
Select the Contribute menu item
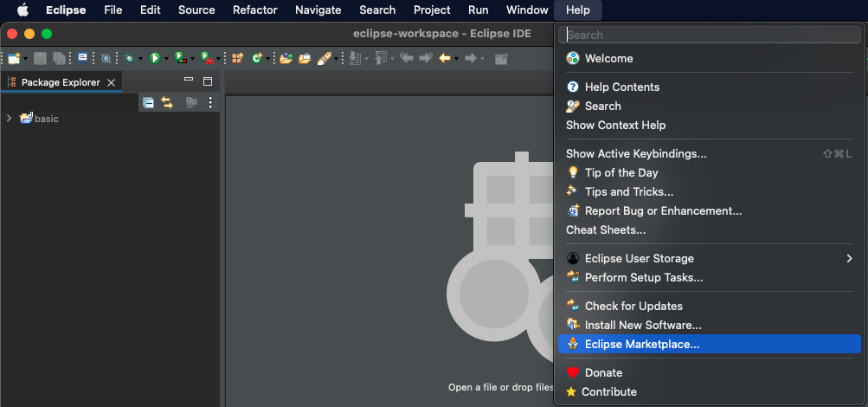[x=710, y=392]
